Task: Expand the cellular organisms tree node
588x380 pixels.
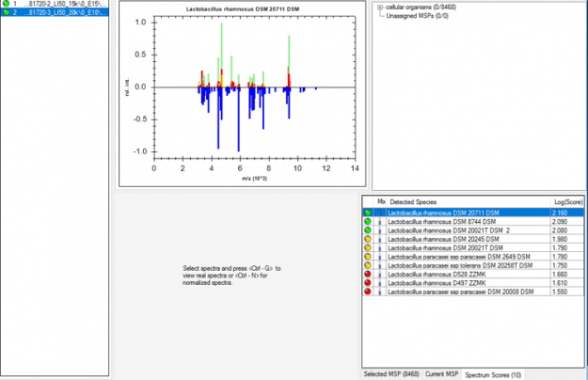Action: pos(379,8)
